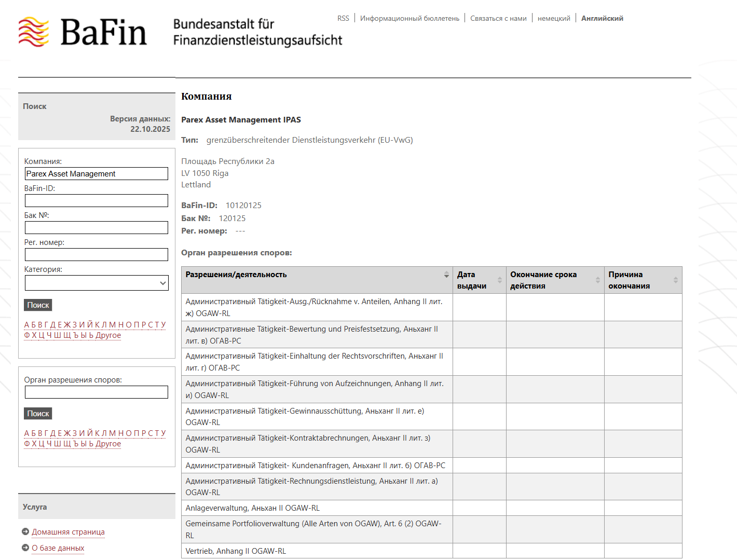737x560 pixels.
Task: Open the Домашняя страница link
Action: (68, 532)
